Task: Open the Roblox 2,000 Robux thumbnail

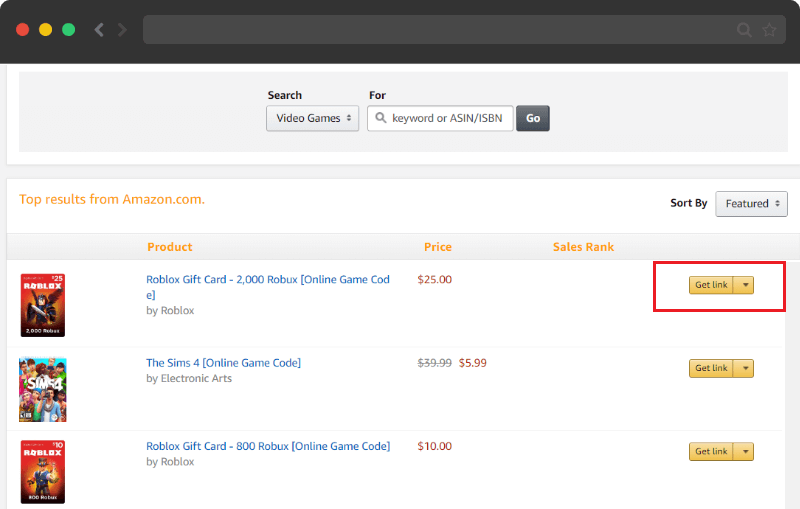Action: 43,305
